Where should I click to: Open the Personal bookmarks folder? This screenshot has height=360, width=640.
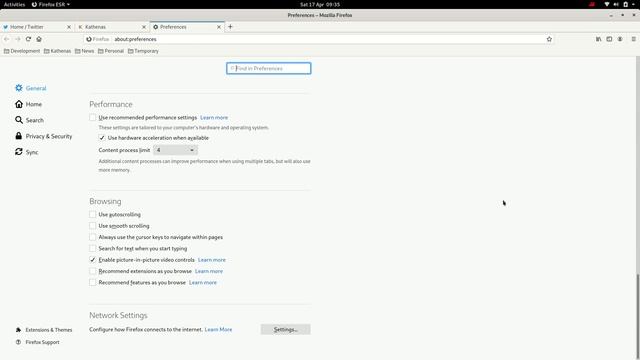point(111,51)
